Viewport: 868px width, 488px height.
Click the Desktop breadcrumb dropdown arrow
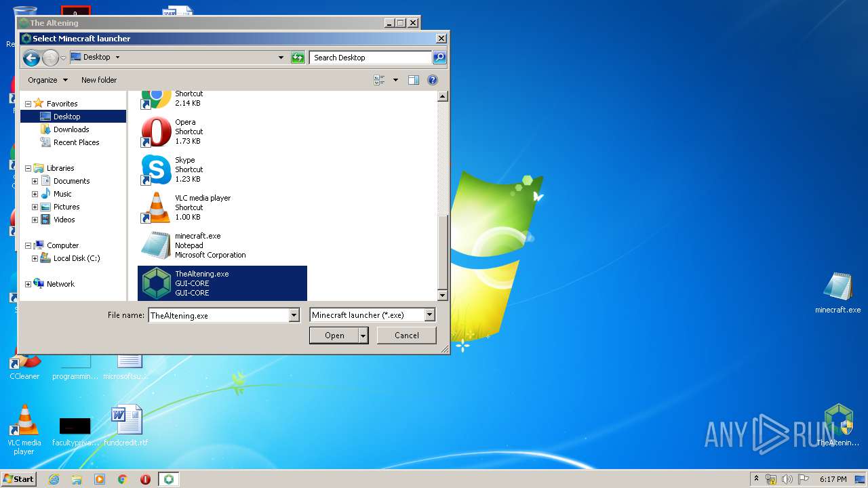tap(117, 57)
